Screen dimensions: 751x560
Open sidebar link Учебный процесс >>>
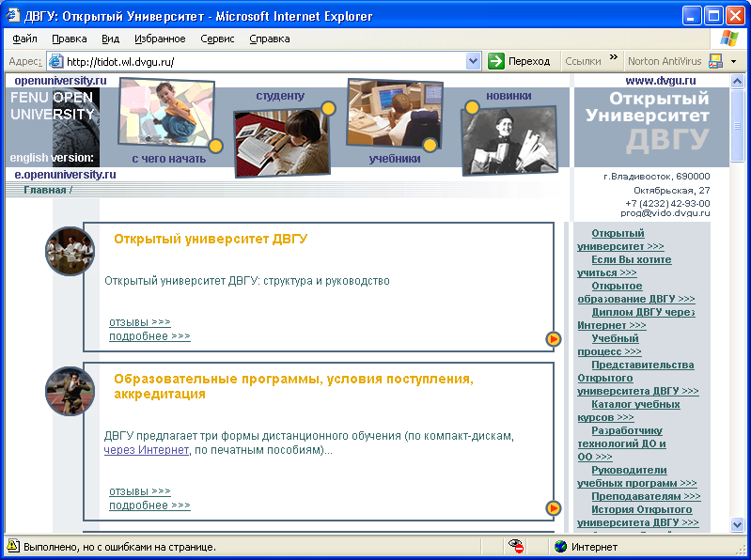click(609, 345)
